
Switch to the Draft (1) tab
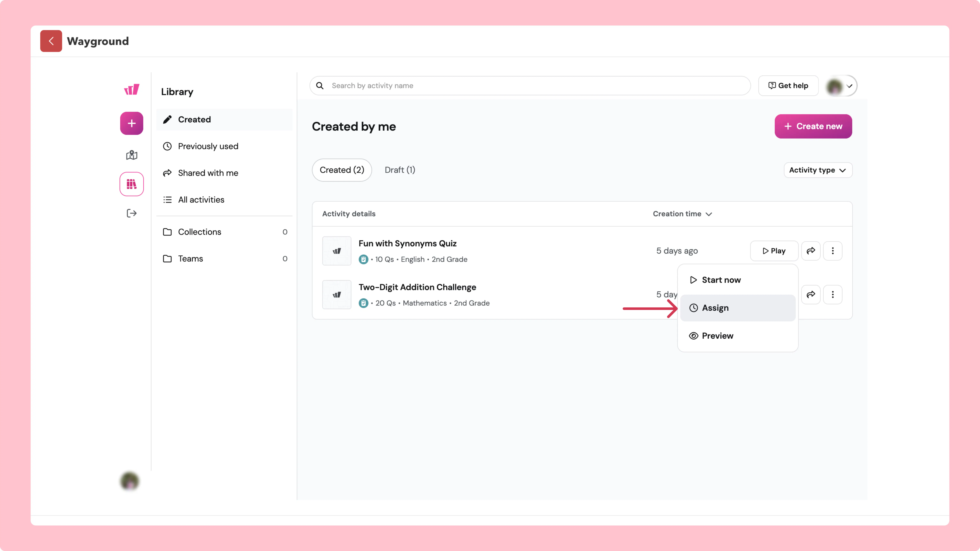tap(400, 170)
